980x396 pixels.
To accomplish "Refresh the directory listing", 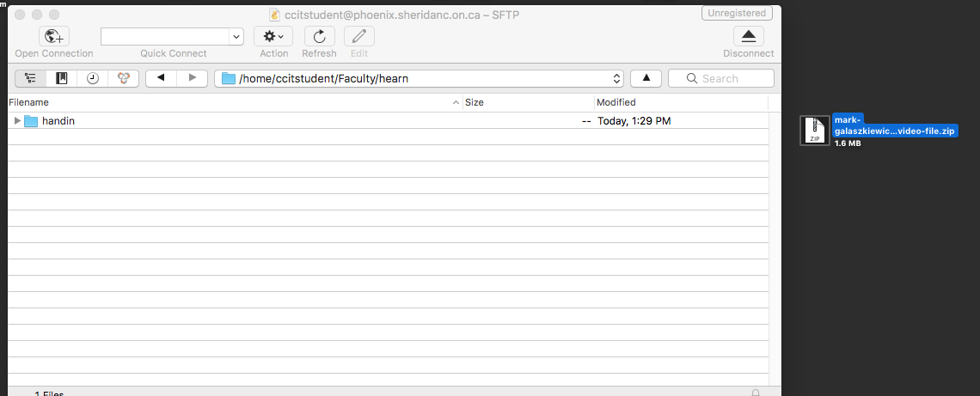I will [x=320, y=36].
